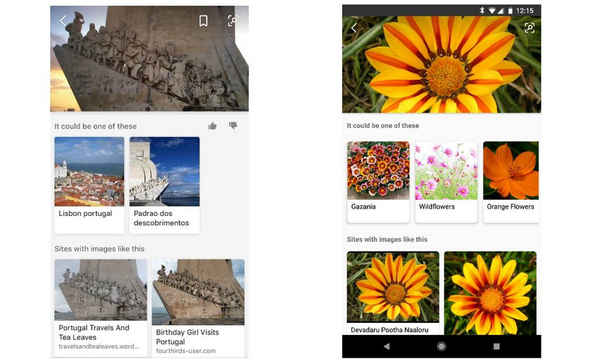Open the Orange Flowers suggestion thumbnail

pyautogui.click(x=511, y=170)
